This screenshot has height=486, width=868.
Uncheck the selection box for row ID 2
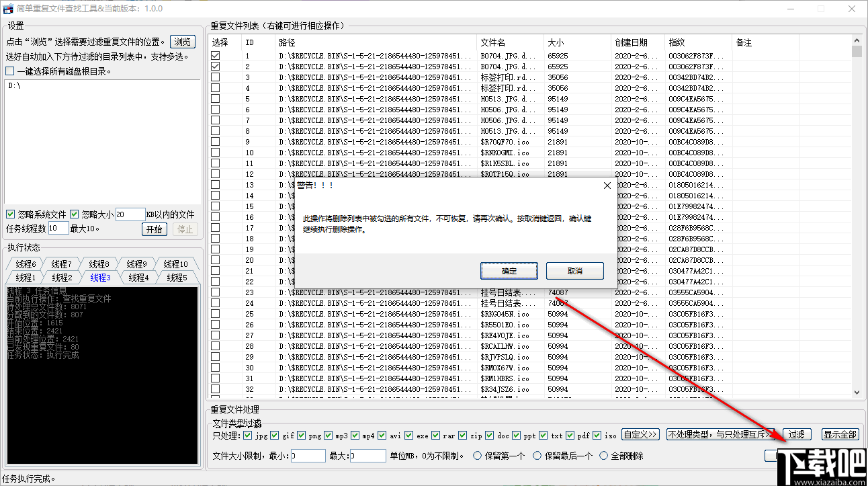pyautogui.click(x=215, y=67)
